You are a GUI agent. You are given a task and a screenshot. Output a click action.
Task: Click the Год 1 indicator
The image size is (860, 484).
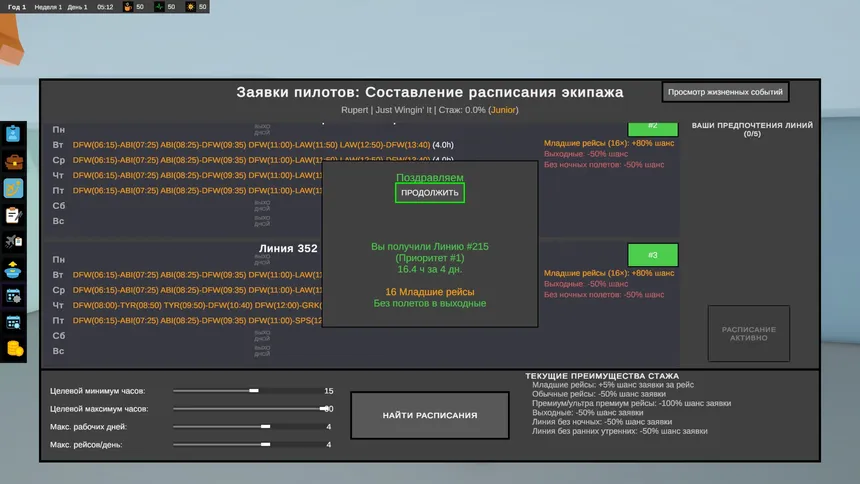pos(17,7)
